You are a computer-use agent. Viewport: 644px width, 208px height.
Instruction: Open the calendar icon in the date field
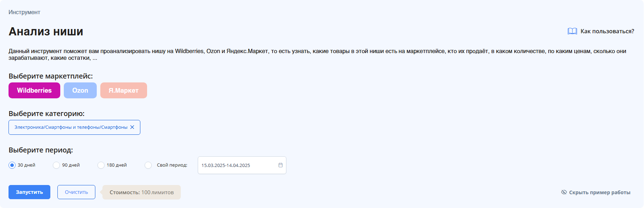pyautogui.click(x=280, y=165)
